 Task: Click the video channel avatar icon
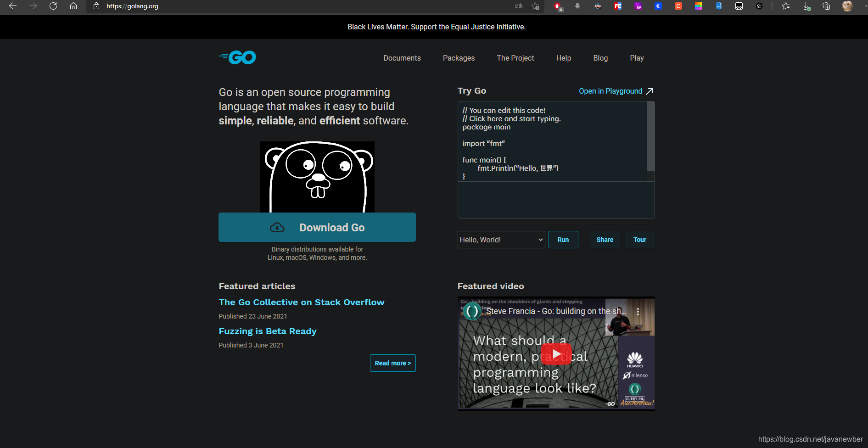[472, 311]
